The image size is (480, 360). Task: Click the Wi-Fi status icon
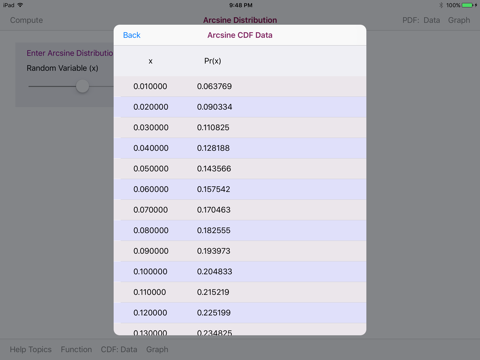coord(20,5)
